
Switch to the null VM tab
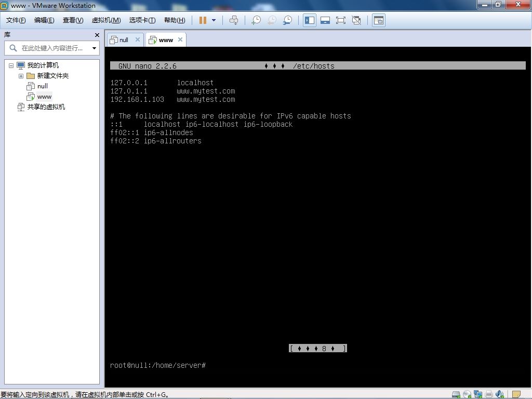pos(124,40)
